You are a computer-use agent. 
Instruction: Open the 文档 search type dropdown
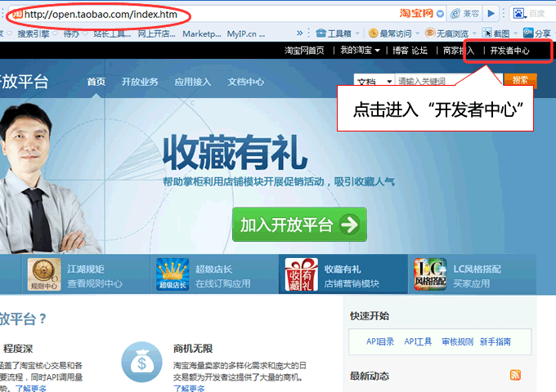[x=374, y=81]
